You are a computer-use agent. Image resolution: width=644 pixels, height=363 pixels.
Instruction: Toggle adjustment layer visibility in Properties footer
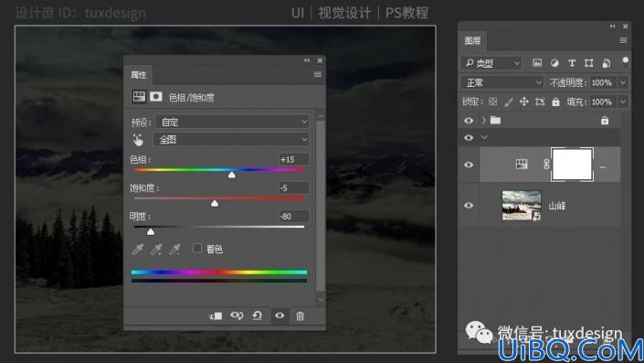point(280,315)
